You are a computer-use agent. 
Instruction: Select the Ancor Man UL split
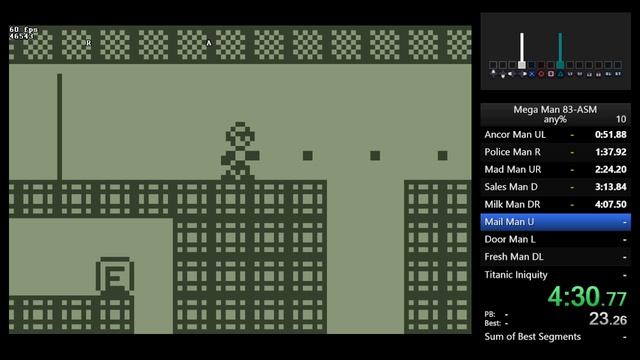pos(556,135)
